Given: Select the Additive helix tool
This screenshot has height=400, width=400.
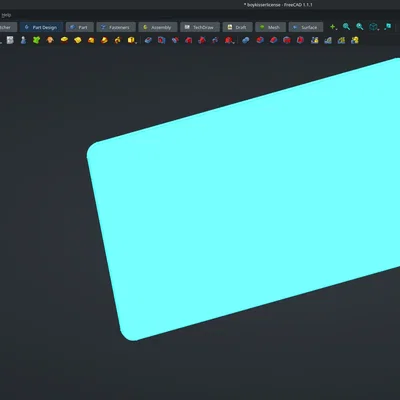Looking at the screenshot, I should pyautogui.click(x=118, y=40).
